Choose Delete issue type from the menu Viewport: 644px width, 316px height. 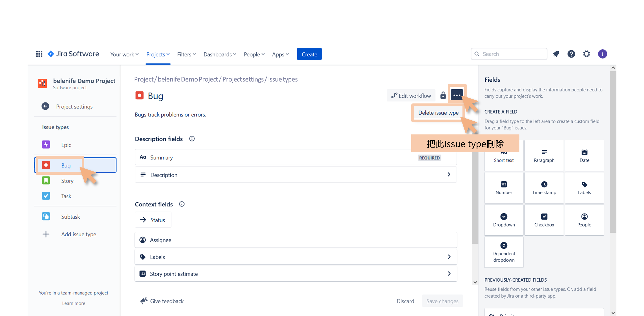coord(438,113)
